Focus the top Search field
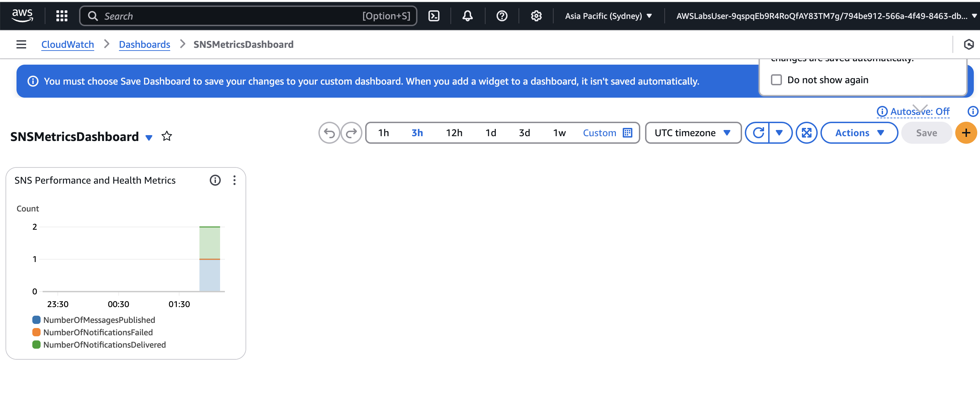The width and height of the screenshot is (980, 403). [248, 15]
